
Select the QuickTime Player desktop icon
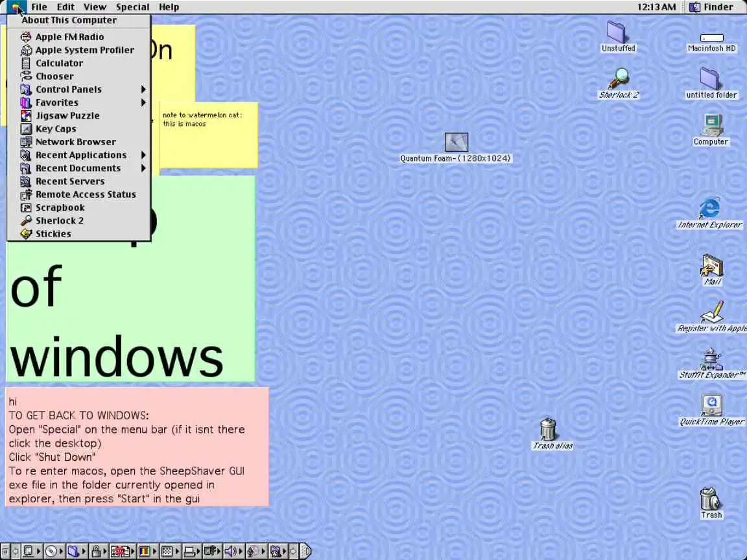pyautogui.click(x=711, y=410)
